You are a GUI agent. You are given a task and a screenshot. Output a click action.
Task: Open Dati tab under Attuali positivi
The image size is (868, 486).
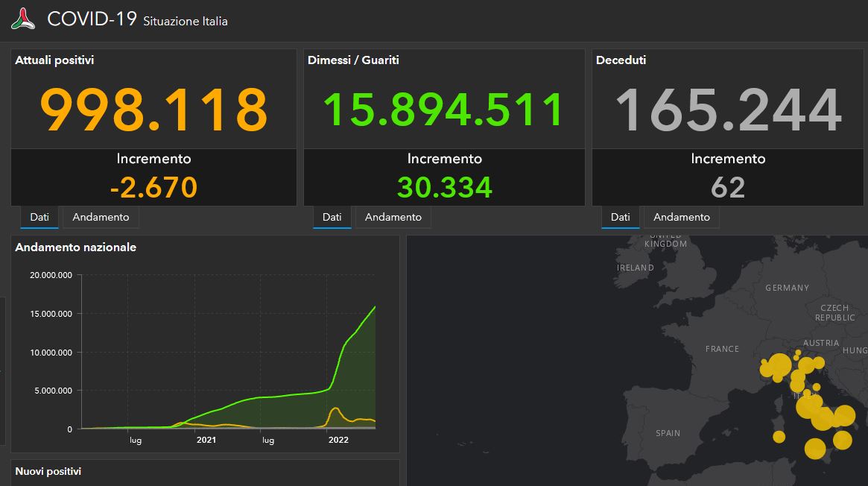pyautogui.click(x=39, y=217)
